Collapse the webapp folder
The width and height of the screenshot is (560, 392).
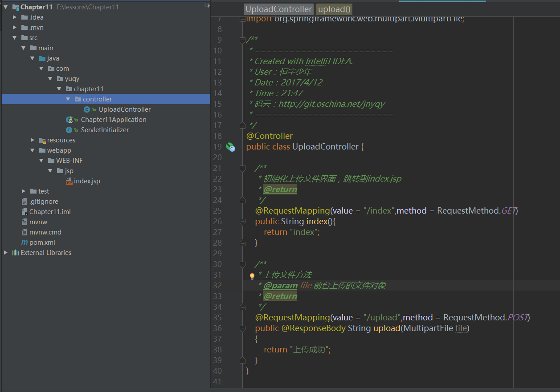click(33, 150)
